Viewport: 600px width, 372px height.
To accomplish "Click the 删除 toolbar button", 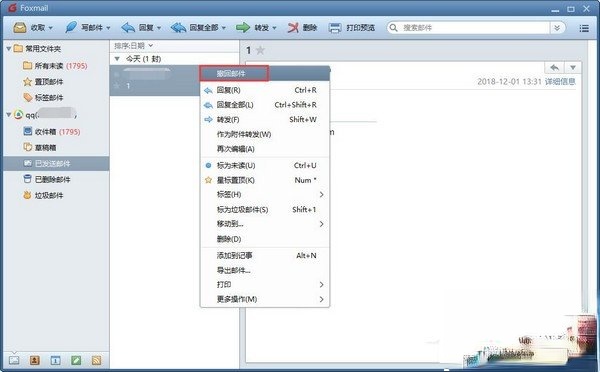I will click(302, 28).
